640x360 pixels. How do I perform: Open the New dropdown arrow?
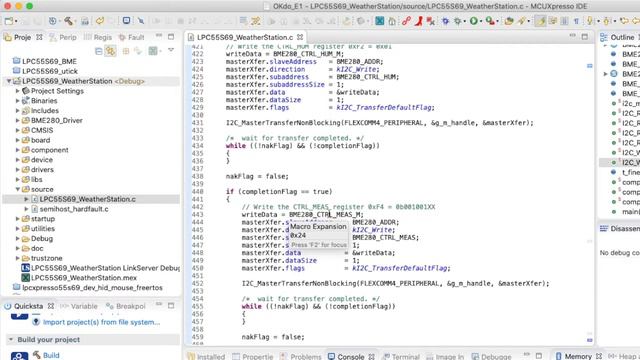pyautogui.click(x=16, y=21)
